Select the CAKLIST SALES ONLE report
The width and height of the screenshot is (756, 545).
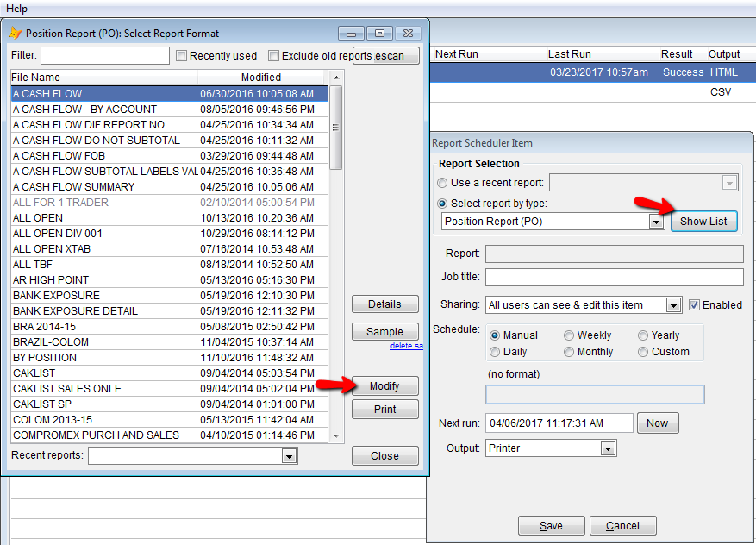[x=170, y=389]
